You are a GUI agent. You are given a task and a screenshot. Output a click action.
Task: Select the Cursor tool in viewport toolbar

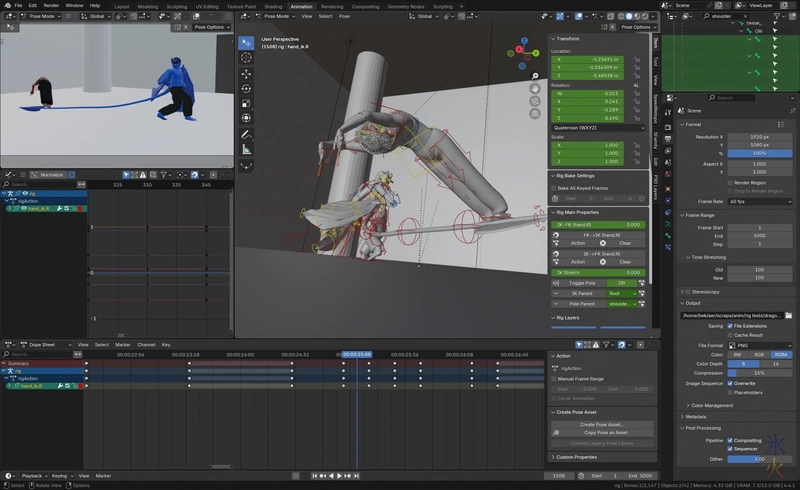click(x=246, y=58)
